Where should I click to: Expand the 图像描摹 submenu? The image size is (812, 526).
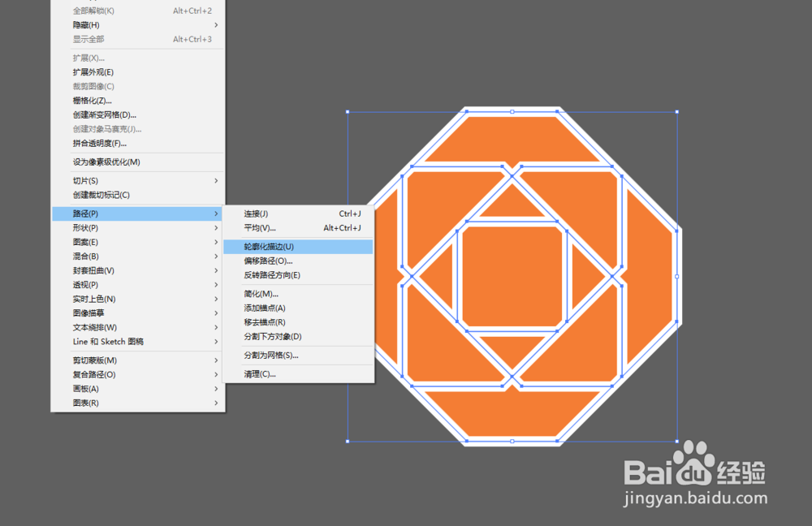138,313
